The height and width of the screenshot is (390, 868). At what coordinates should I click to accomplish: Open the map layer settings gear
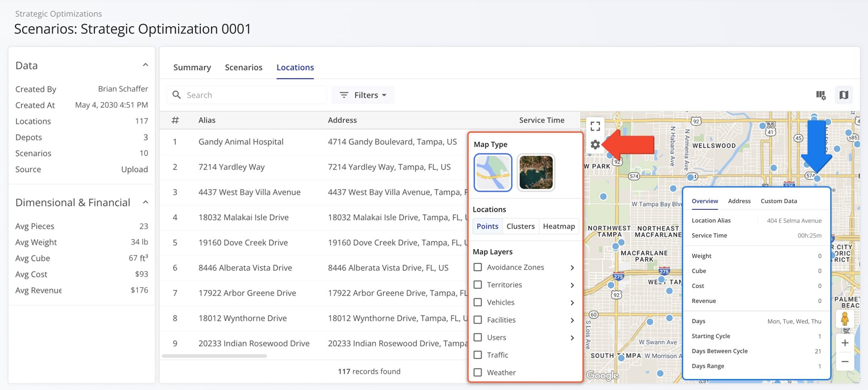click(595, 145)
